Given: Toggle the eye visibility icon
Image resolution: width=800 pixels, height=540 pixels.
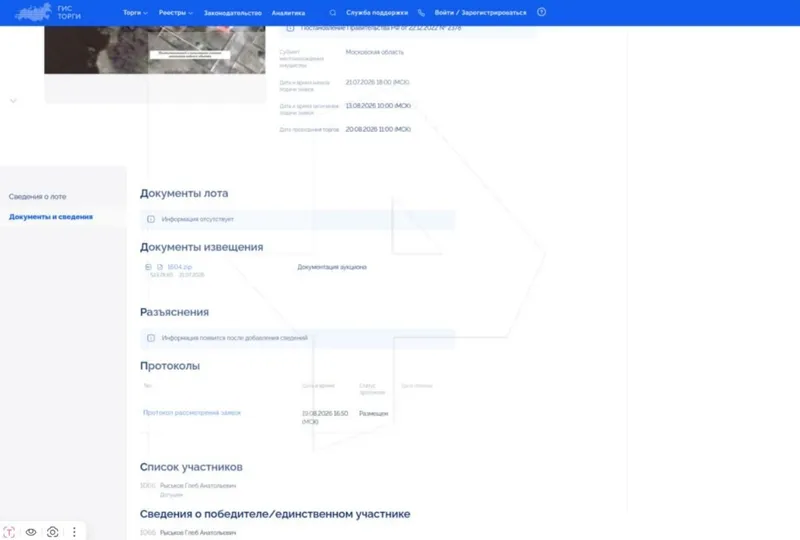Looking at the screenshot, I should pos(31,532).
